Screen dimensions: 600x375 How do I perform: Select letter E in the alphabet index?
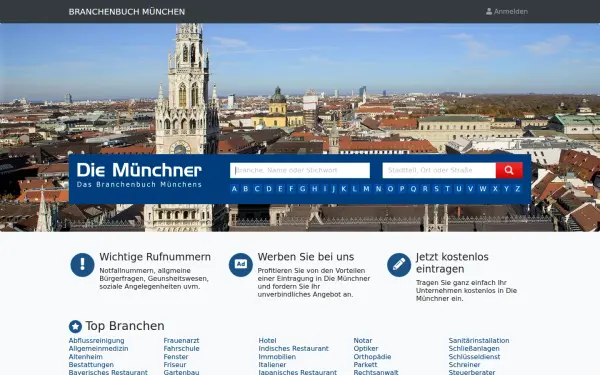280,189
